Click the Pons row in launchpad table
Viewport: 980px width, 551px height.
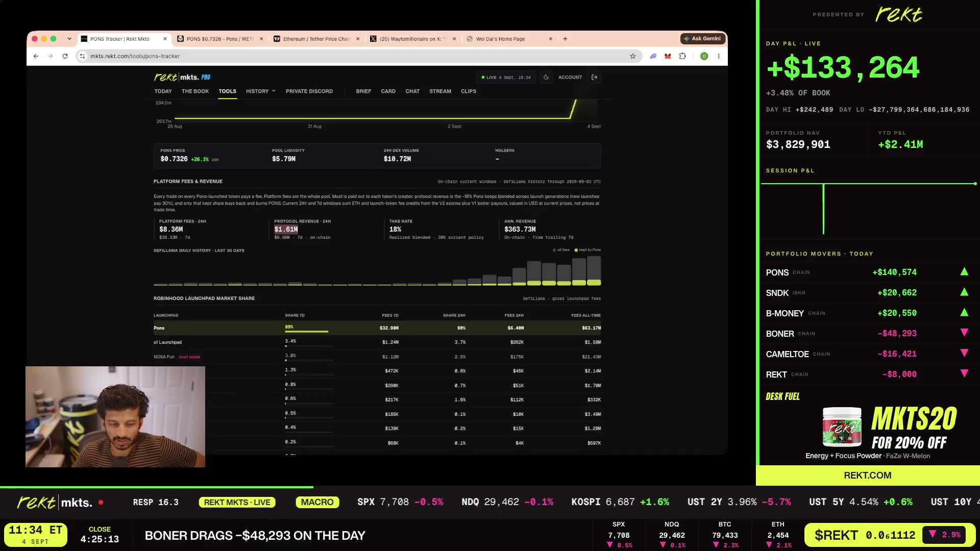pyautogui.click(x=377, y=328)
